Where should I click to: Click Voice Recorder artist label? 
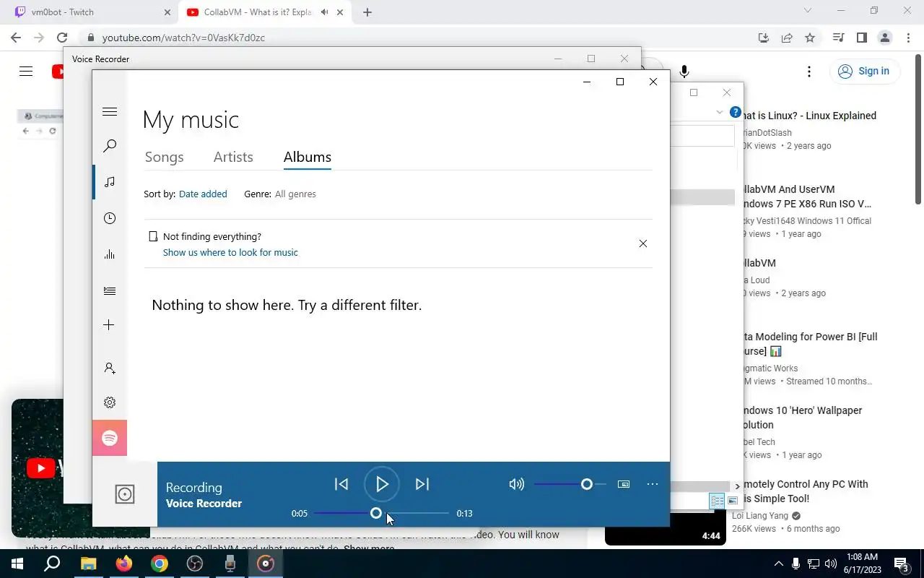point(204,504)
